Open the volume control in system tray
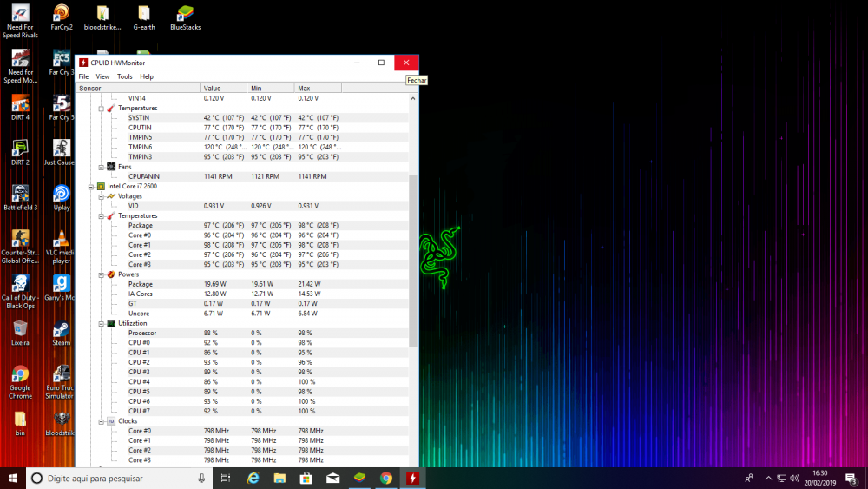The height and width of the screenshot is (489, 868). [x=796, y=479]
